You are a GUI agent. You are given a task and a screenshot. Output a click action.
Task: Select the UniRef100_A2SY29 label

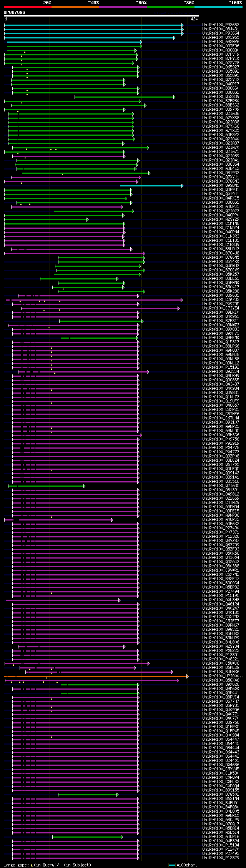click(x=221, y=219)
